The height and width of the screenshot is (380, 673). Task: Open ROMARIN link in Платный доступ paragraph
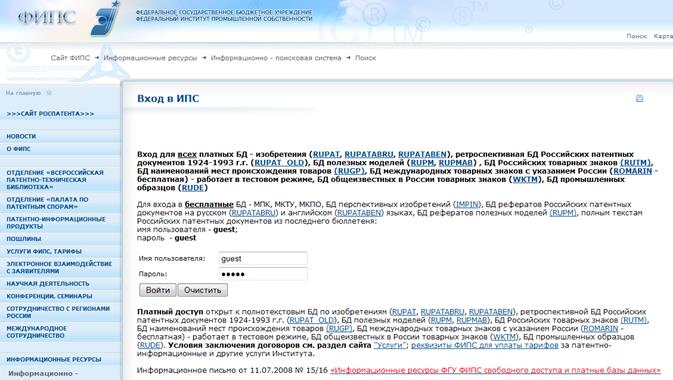(600, 328)
